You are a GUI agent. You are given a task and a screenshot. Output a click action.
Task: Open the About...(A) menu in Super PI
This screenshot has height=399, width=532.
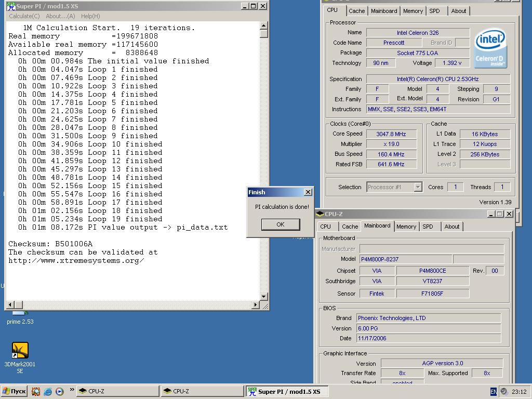[60, 16]
